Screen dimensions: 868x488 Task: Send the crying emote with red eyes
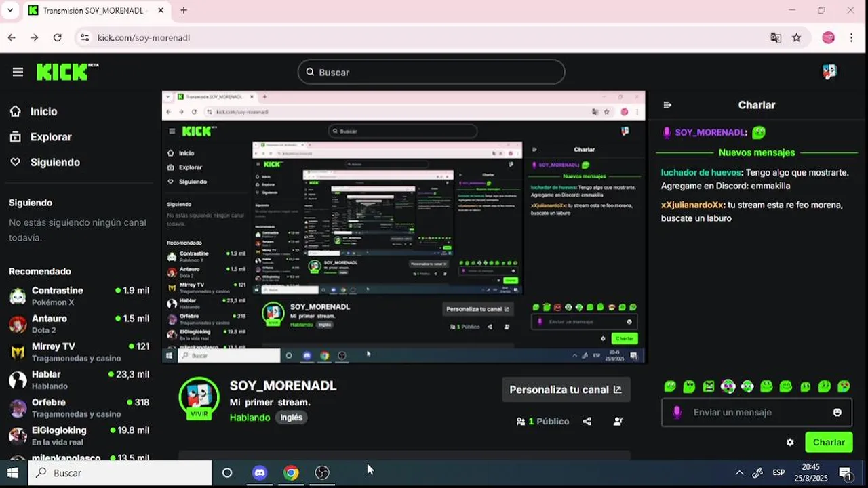844,386
